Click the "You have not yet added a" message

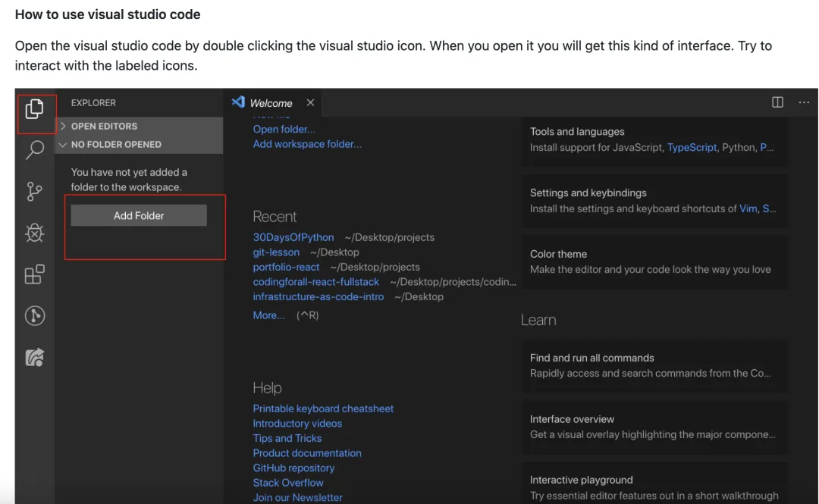[129, 172]
